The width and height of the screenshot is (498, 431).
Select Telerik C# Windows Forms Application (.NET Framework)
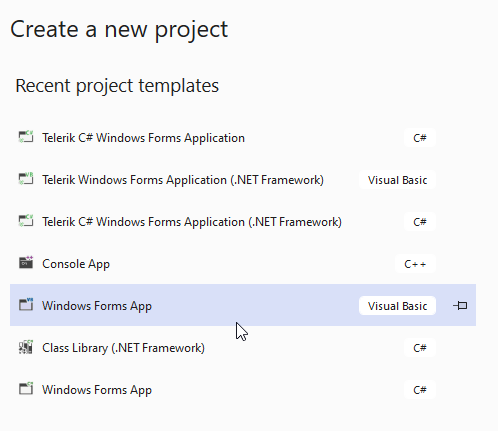coord(243,222)
